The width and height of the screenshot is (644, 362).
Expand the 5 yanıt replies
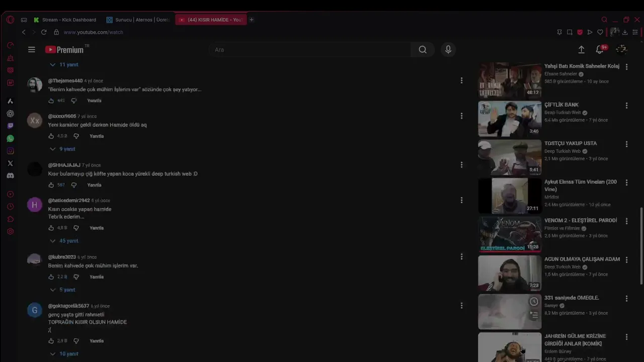click(x=62, y=290)
